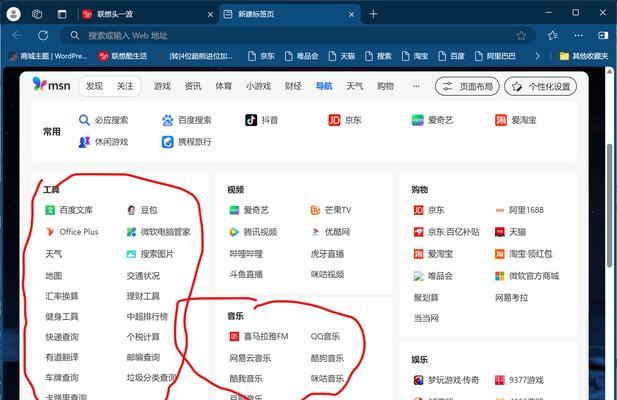
Task: Click the QQ音乐 link
Action: click(325, 336)
